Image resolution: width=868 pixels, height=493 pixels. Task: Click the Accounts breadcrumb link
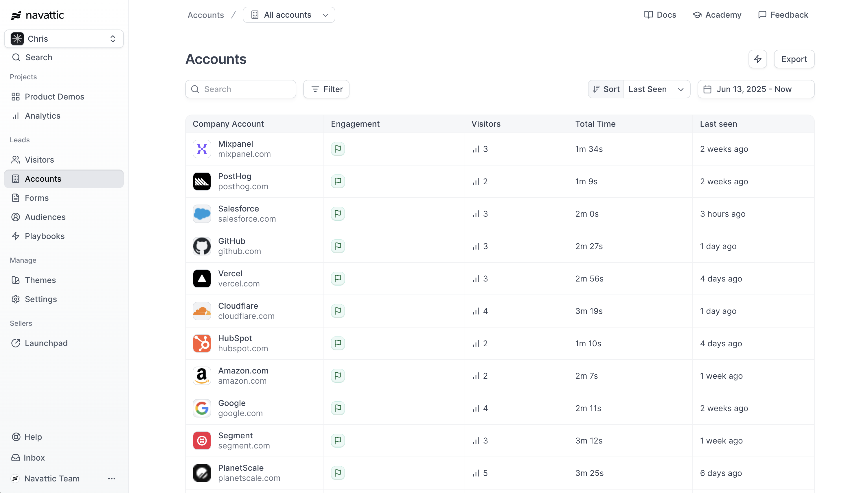pyautogui.click(x=205, y=15)
